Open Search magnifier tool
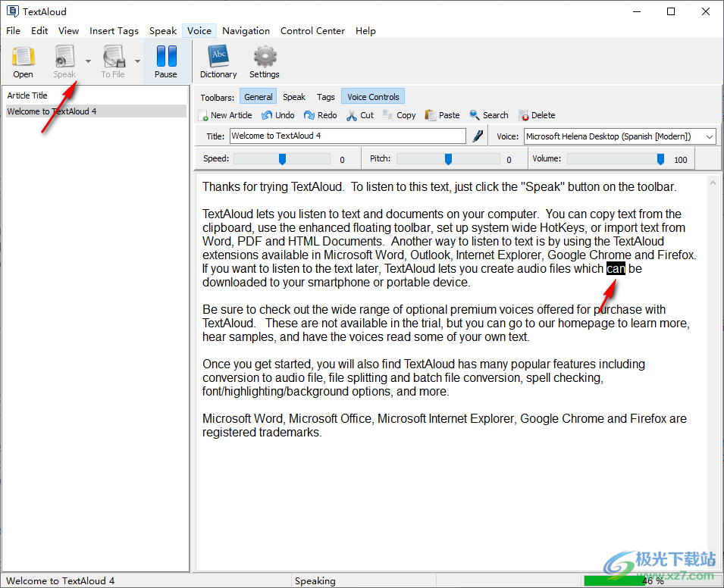 pos(475,115)
